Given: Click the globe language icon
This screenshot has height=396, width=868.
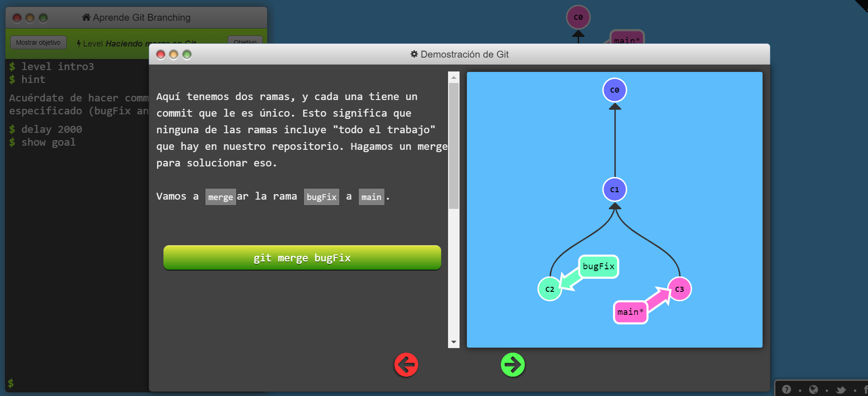Looking at the screenshot, I should pyautogui.click(x=814, y=390).
